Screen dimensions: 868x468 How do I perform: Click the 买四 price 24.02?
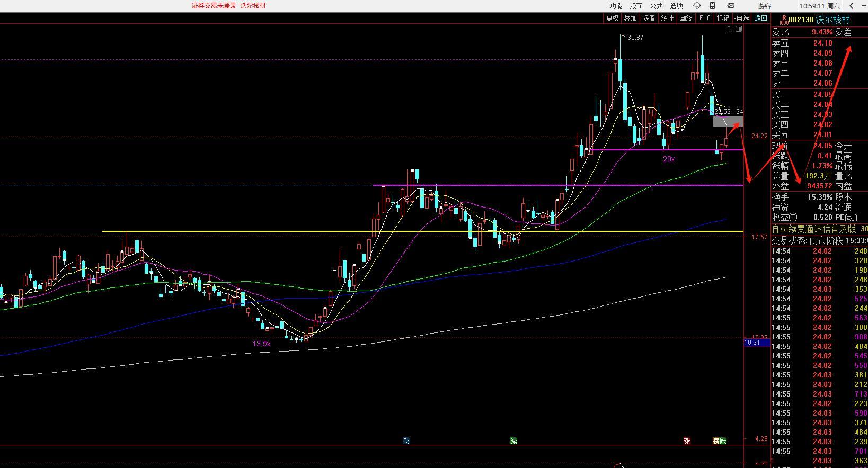822,124
